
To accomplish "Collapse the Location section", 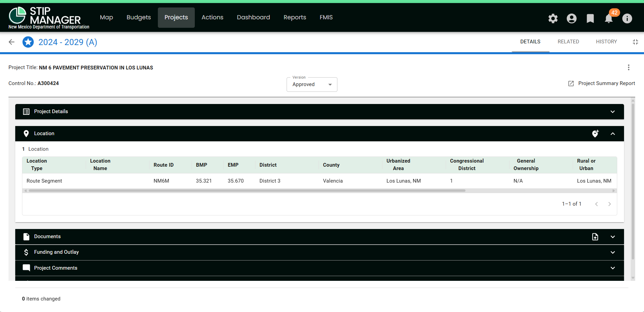I will click(x=612, y=134).
